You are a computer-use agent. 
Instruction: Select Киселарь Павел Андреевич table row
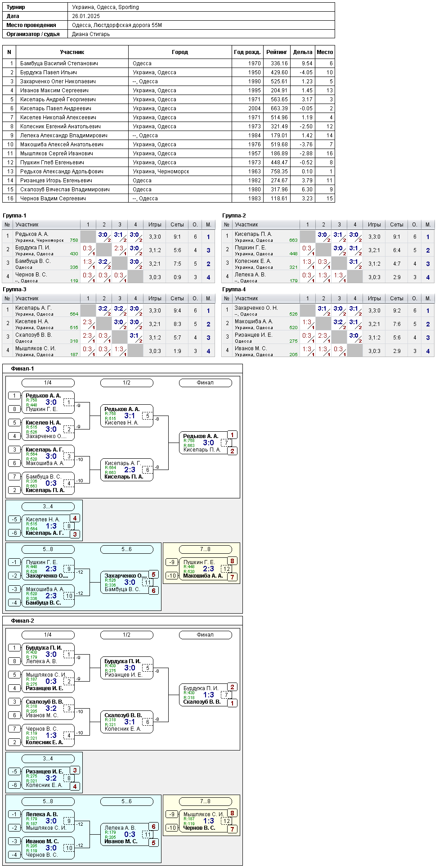169,108
